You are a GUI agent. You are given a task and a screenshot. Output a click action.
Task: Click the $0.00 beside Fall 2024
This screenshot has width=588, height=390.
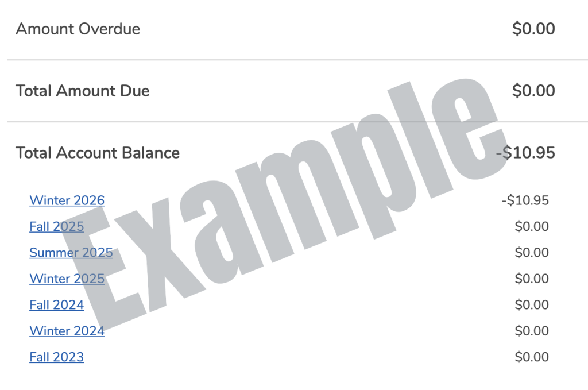[532, 305]
